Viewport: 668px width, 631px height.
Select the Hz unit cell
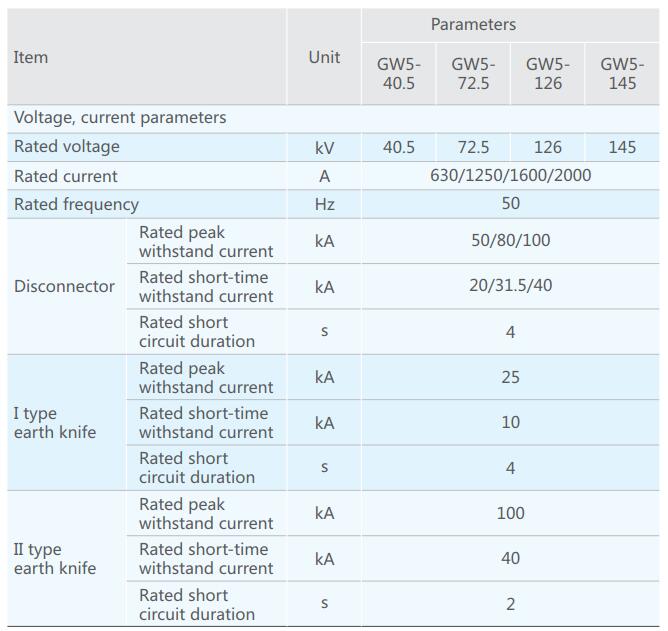[324, 204]
